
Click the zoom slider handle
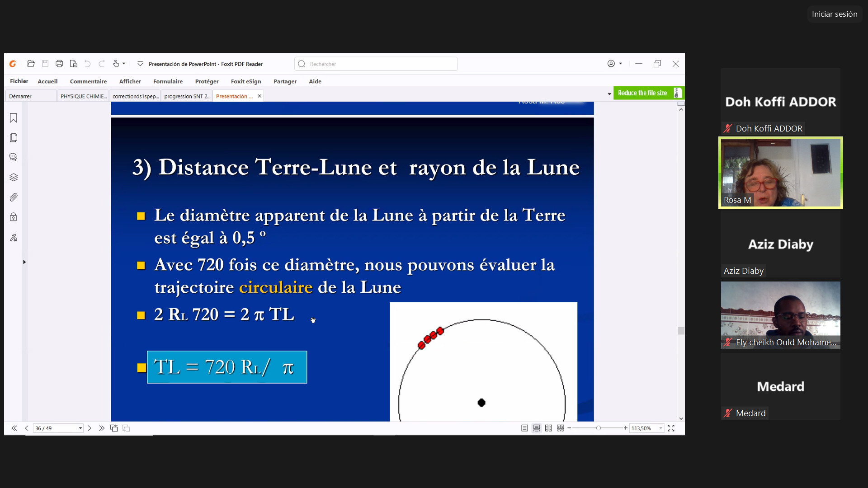point(598,428)
